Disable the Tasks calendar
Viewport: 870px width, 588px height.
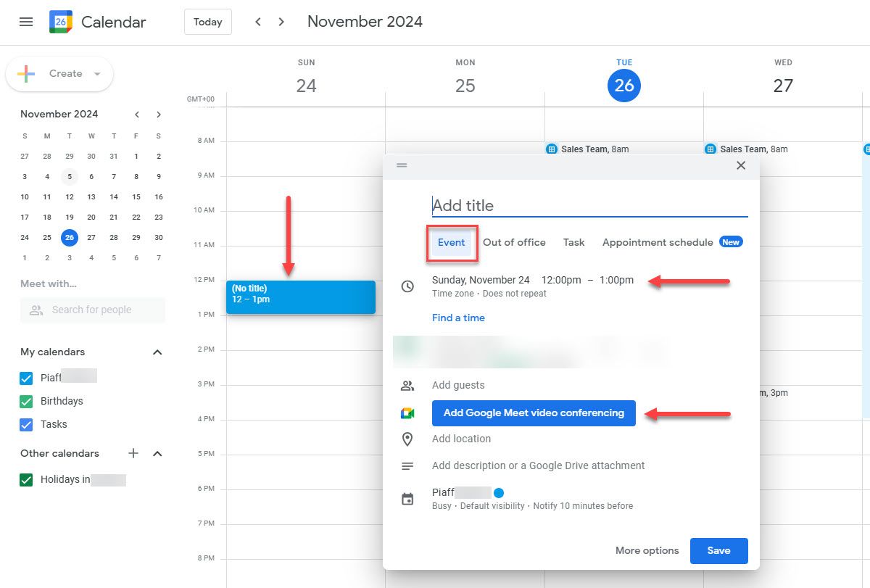(25, 424)
